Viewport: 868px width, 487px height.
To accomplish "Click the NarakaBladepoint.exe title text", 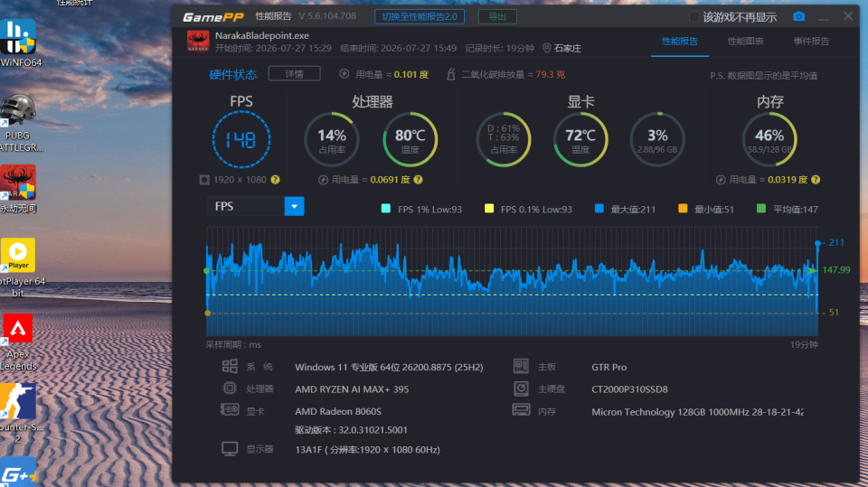I will 262,35.
